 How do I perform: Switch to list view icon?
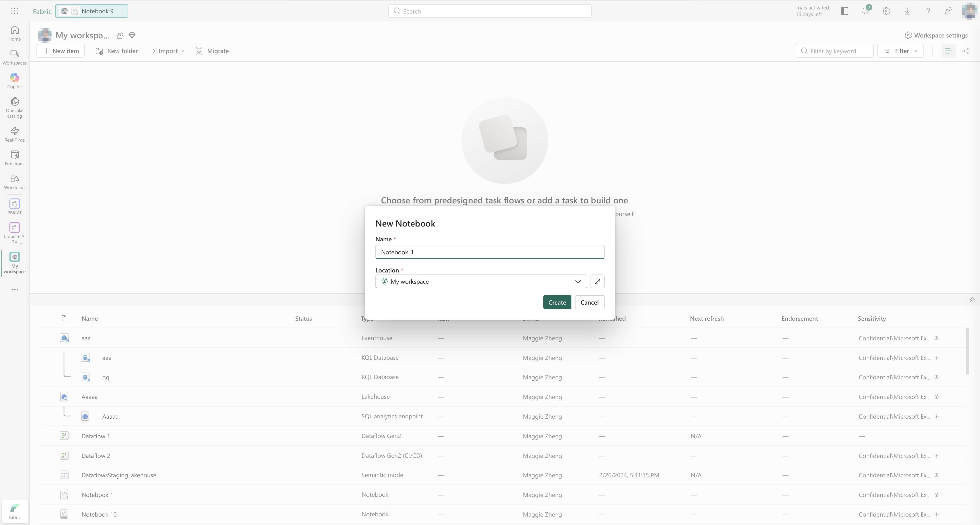pyautogui.click(x=948, y=51)
